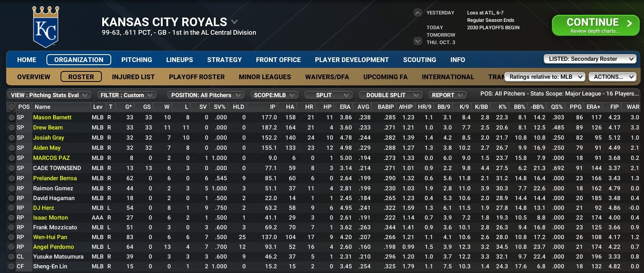Image resolution: width=644 pixels, height=273 pixels.
Task: Click the schedule scroll-down arrow near THU. OCT. 3
Action: tap(418, 41)
